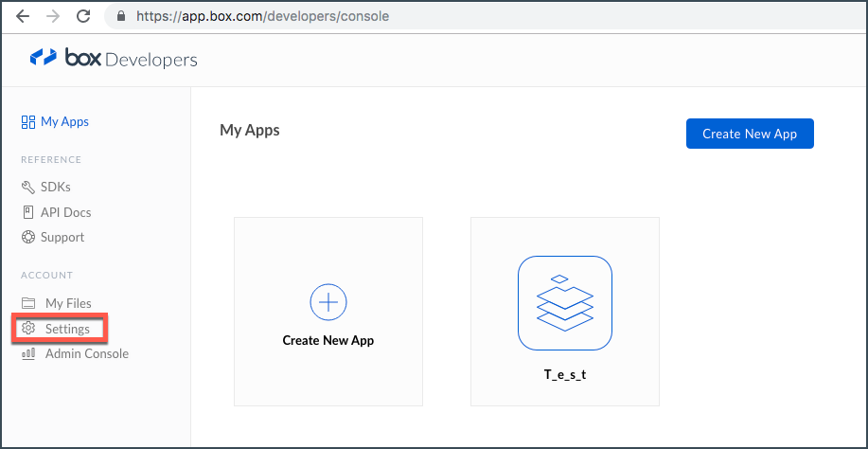This screenshot has width=868, height=449.
Task: Open SDKs reference link
Action: (x=55, y=188)
